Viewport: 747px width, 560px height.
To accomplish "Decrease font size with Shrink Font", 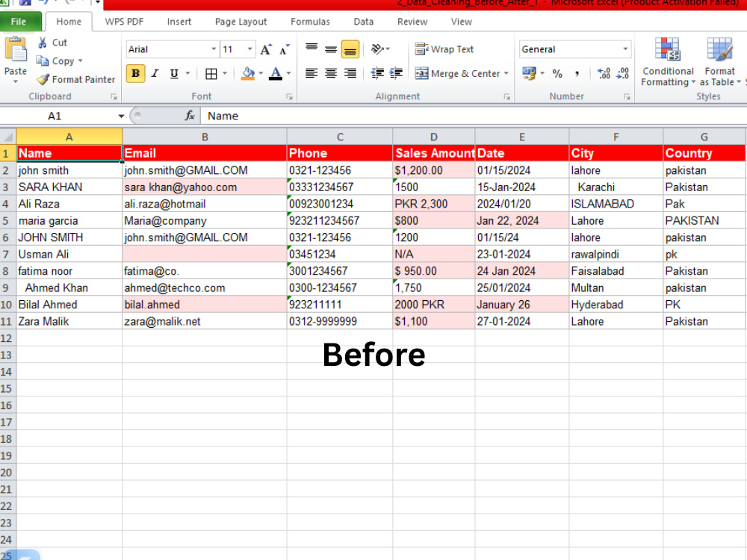I will [285, 49].
